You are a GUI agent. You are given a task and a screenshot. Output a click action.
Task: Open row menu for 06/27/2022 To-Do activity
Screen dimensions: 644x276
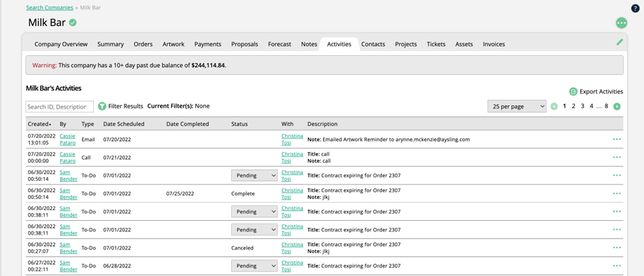coord(617,266)
